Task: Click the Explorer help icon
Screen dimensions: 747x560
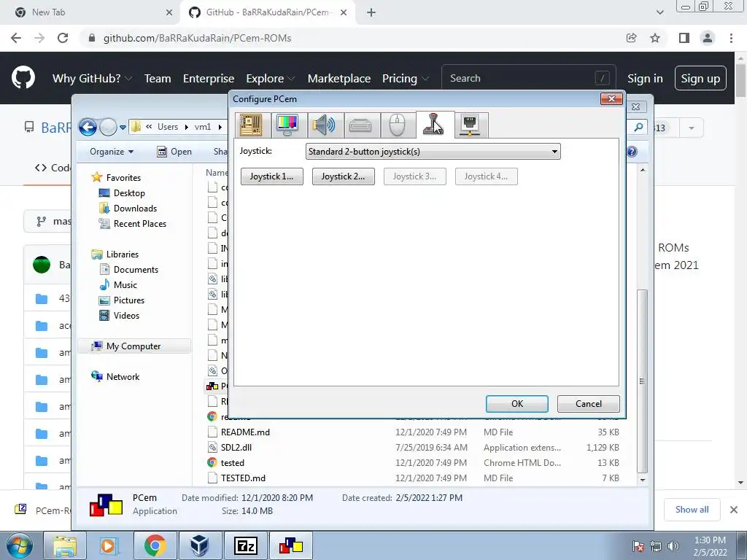Action: tap(632, 152)
